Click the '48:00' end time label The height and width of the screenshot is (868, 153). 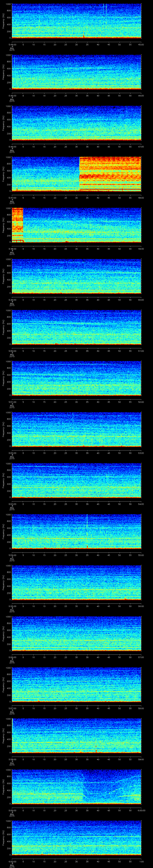coord(141,197)
